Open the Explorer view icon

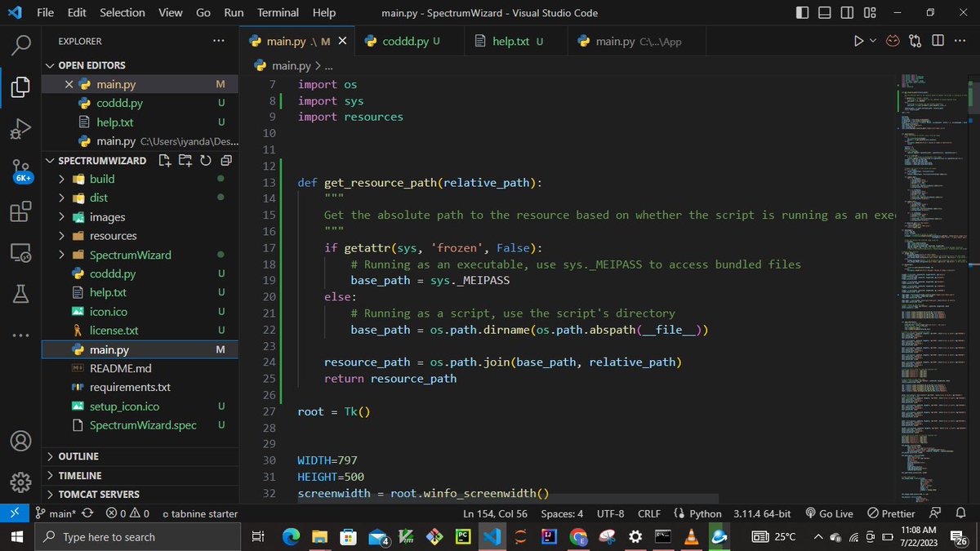coord(21,86)
